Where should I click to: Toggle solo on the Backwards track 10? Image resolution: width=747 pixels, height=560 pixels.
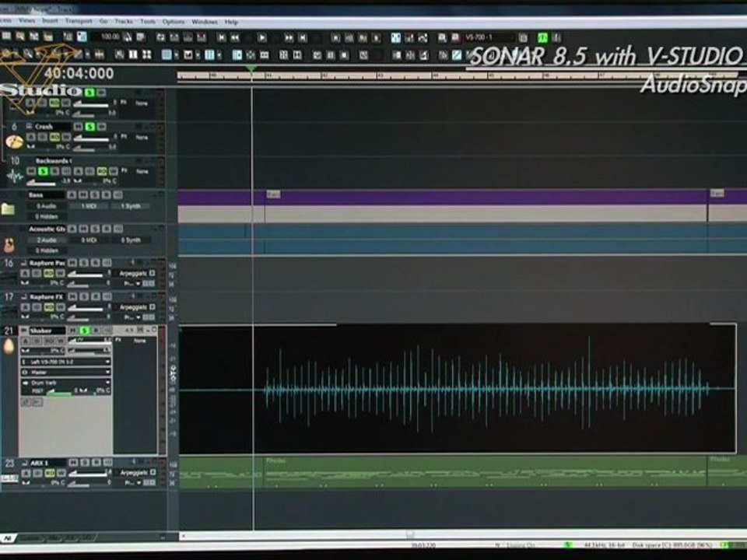point(44,171)
